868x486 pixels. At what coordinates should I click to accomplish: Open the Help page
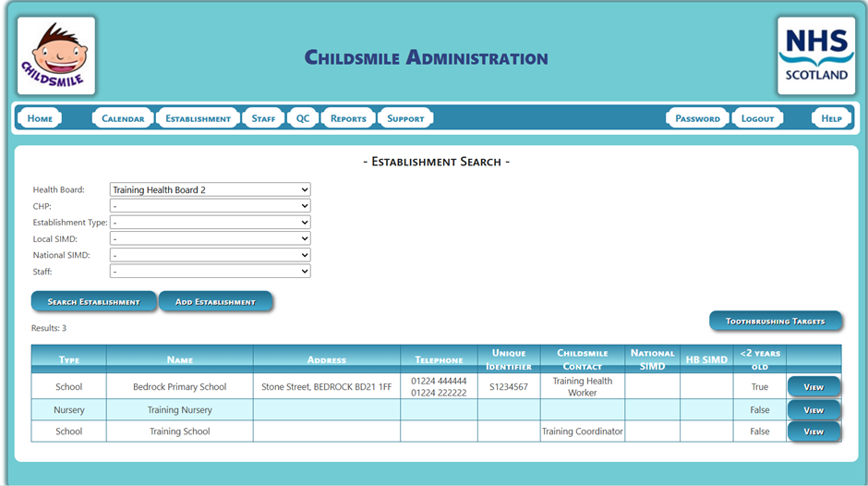[831, 118]
